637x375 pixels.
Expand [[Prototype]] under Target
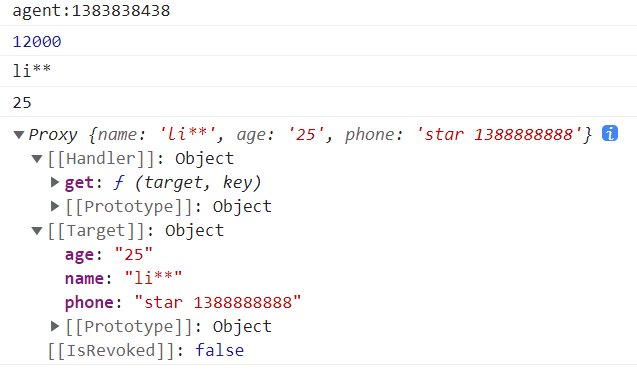pyautogui.click(x=55, y=326)
